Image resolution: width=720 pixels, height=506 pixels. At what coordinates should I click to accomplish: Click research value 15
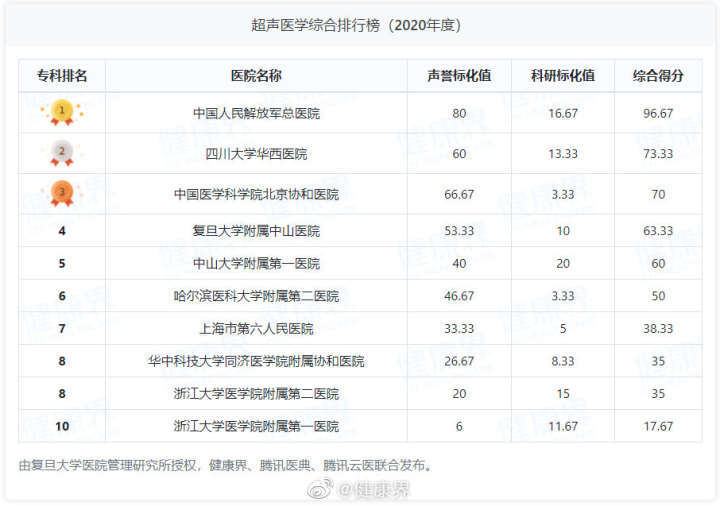coord(563,394)
